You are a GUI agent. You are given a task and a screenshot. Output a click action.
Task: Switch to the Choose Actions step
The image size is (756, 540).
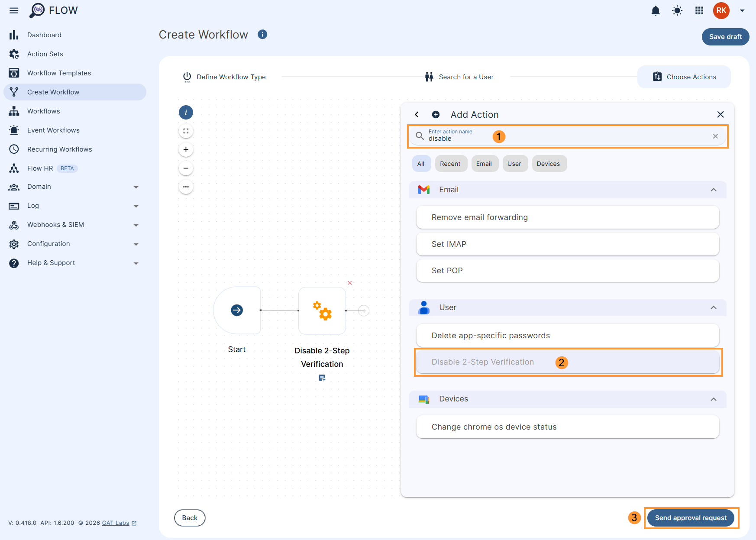click(684, 77)
